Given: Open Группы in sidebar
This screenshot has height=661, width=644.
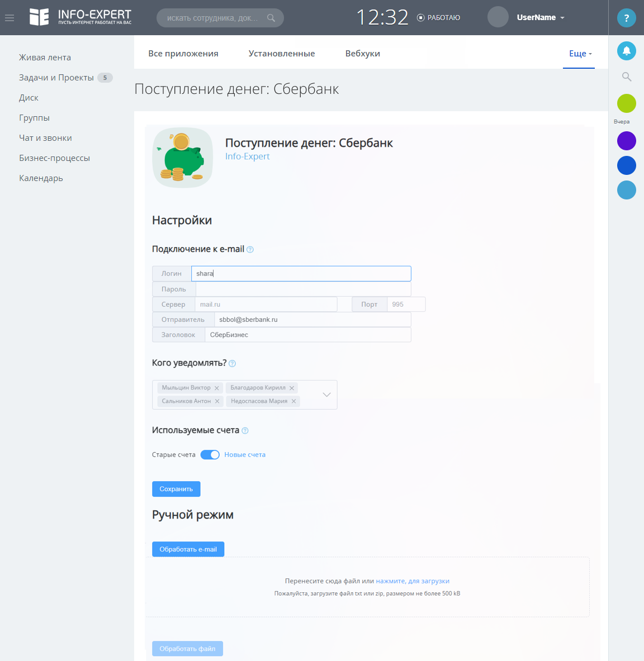Looking at the screenshot, I should tap(34, 117).
